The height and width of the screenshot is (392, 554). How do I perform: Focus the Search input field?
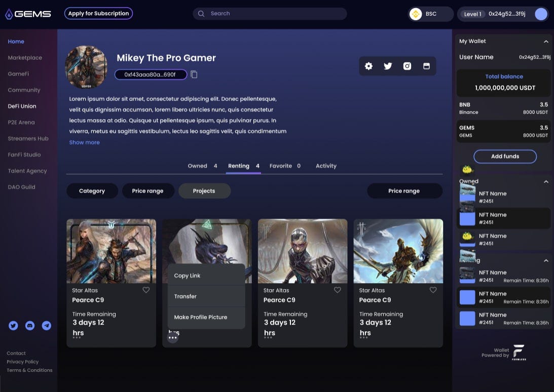click(x=270, y=14)
